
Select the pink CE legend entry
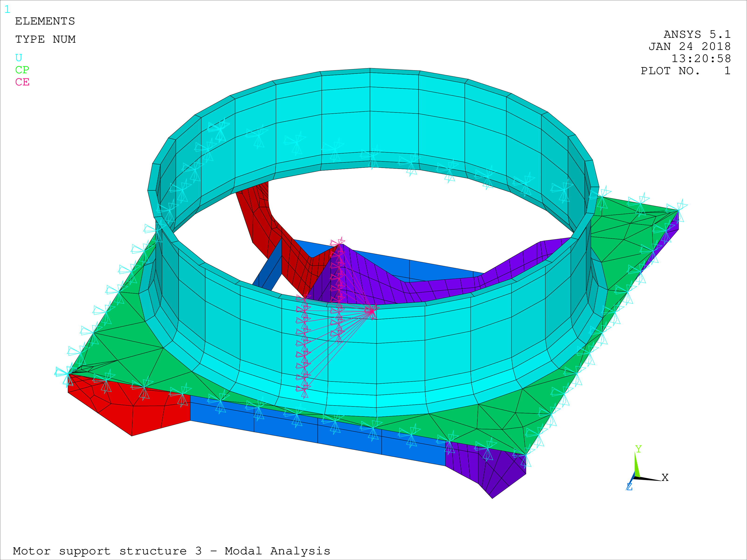[22, 82]
